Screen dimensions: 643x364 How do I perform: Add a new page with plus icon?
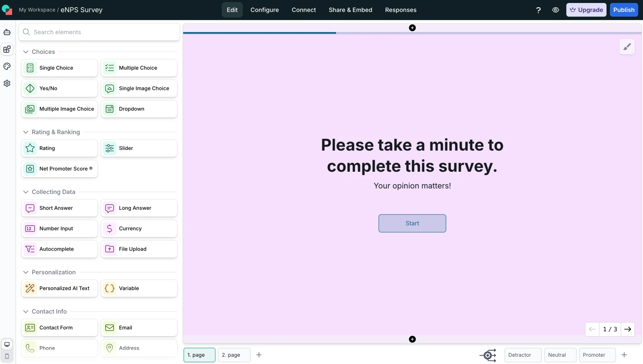pos(259,355)
